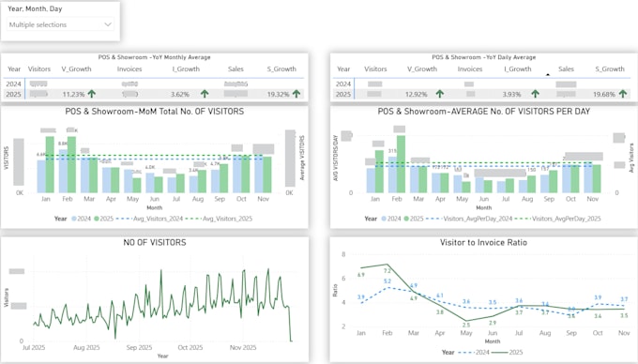
Task: Sort Monthly Average table by Visitors header
Action: coord(39,69)
